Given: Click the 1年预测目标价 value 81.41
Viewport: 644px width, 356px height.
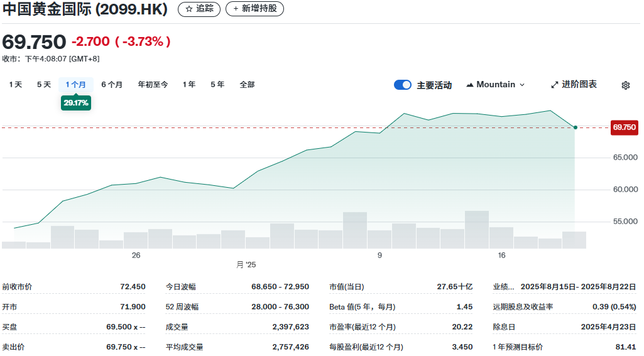Looking at the screenshot, I should pyautogui.click(x=626, y=347).
